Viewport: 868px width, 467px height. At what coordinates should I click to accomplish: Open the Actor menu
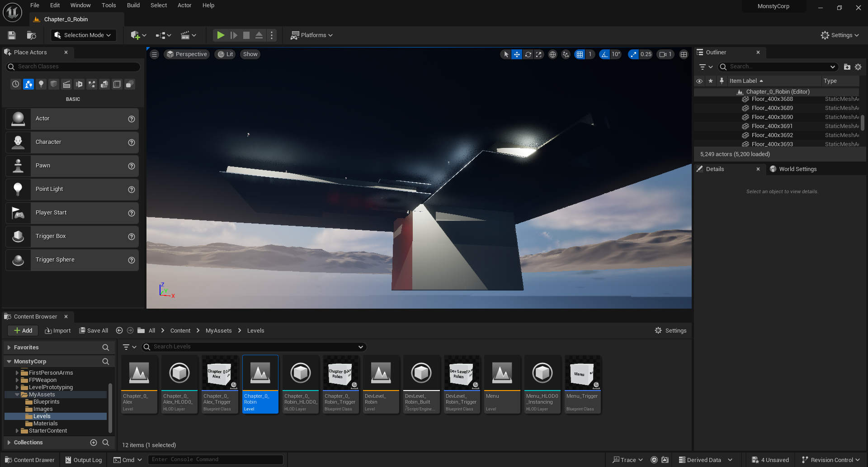[184, 5]
